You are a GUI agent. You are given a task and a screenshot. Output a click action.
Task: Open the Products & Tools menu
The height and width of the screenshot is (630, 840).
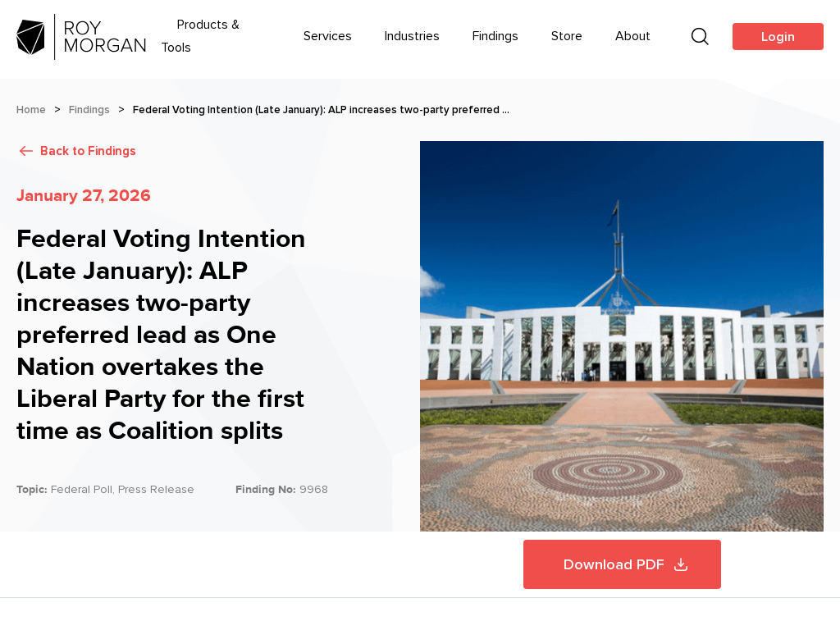[200, 36]
